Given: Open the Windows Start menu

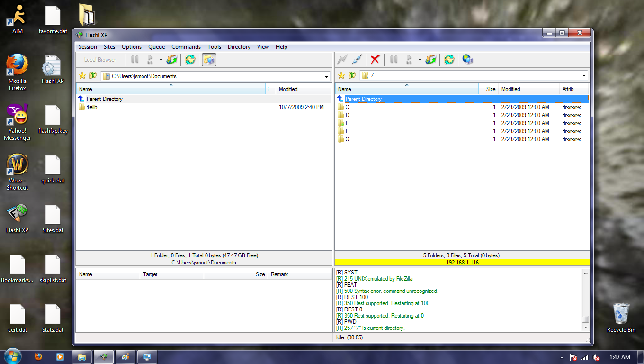Looking at the screenshot, I should click(12, 356).
